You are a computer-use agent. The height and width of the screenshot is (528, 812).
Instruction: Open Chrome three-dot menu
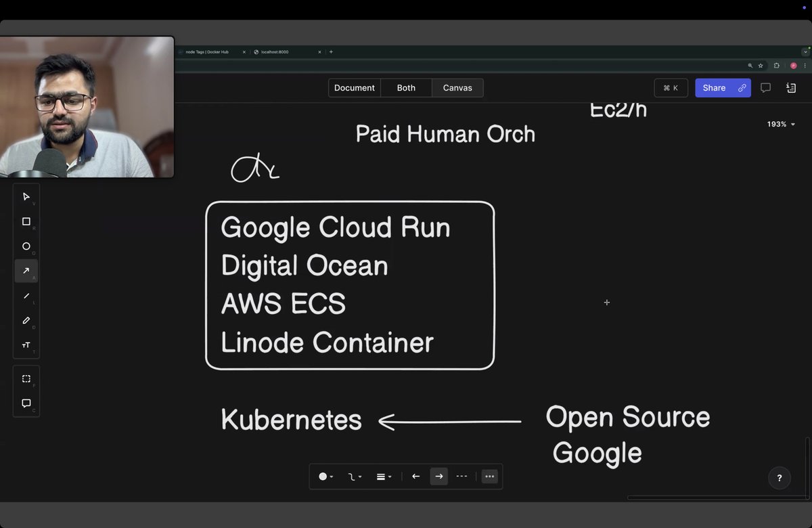[x=805, y=66]
